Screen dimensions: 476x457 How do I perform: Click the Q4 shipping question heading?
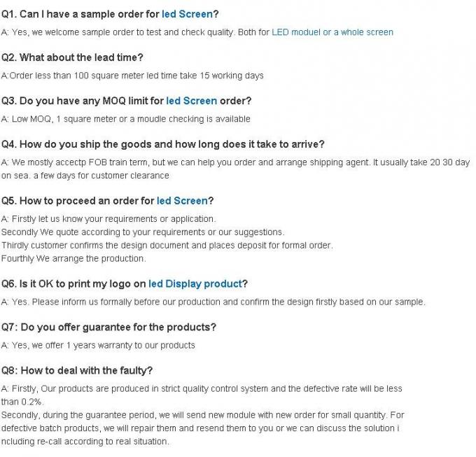click(x=162, y=144)
